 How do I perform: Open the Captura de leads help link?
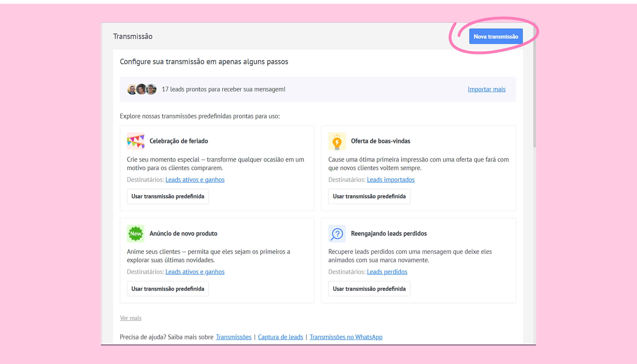click(x=280, y=337)
